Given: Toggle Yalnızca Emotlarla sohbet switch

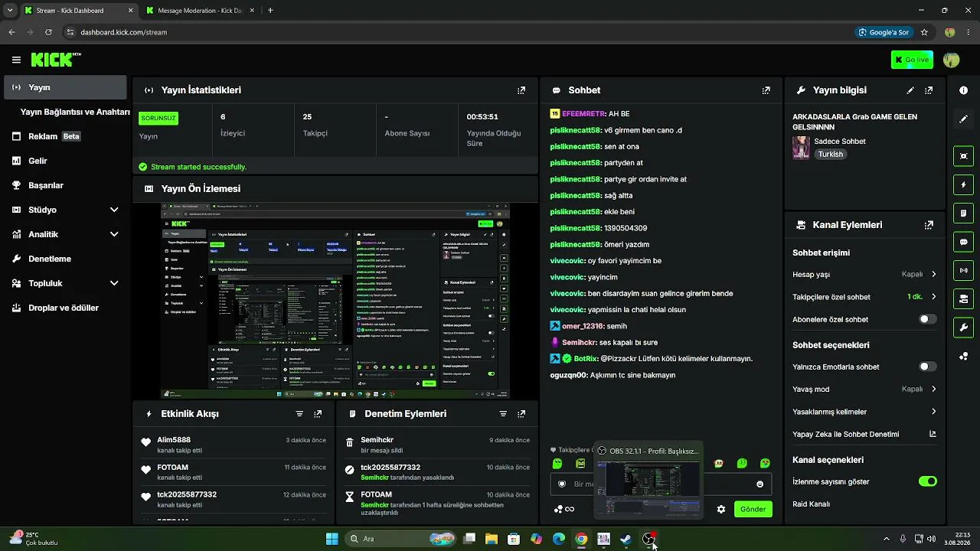Looking at the screenshot, I should coord(927,367).
